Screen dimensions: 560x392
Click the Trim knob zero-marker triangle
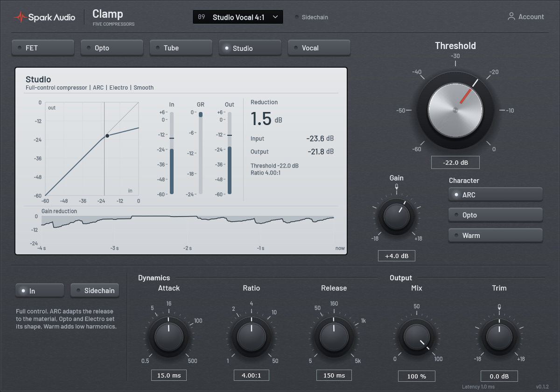(499, 308)
